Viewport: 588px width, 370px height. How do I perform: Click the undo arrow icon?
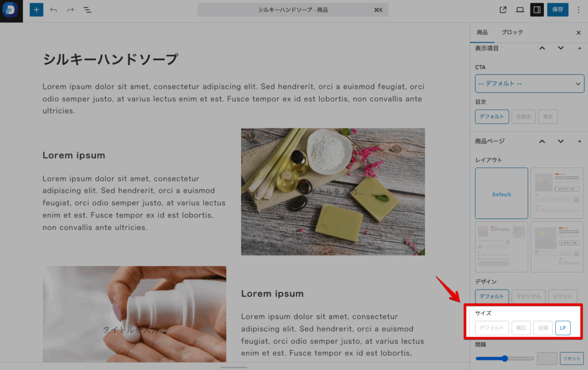tap(53, 10)
